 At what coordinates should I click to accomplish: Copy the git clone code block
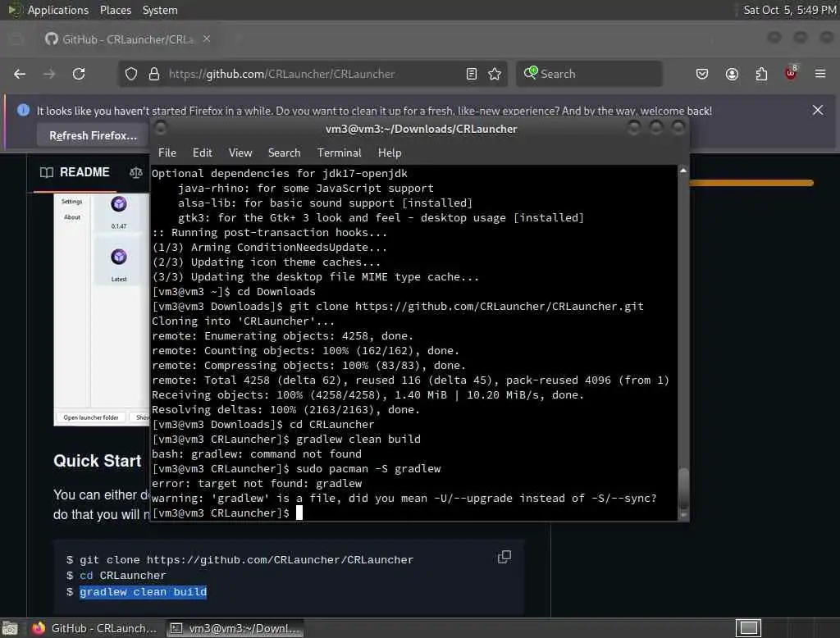(504, 557)
